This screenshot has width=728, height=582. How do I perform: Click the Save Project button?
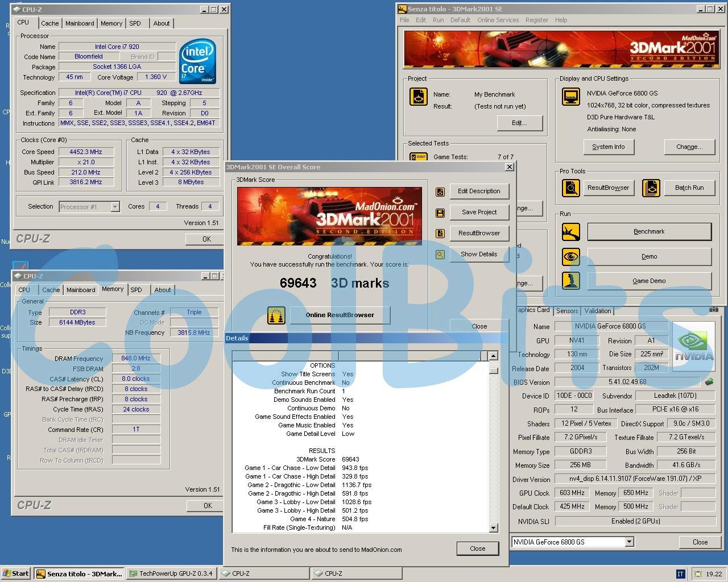coord(479,213)
